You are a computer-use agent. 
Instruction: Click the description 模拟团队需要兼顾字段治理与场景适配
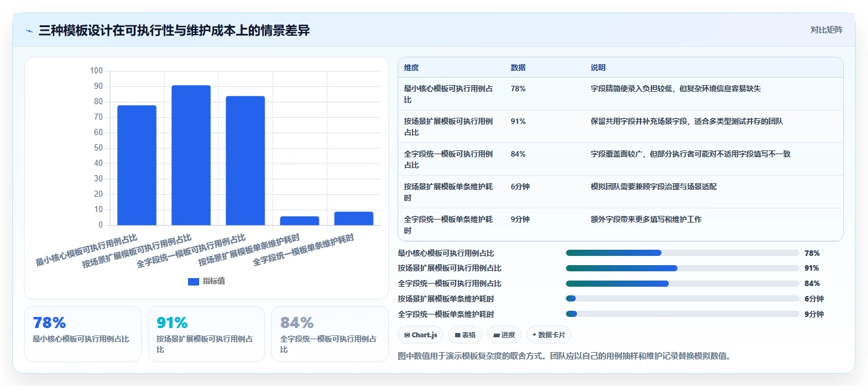(653, 187)
